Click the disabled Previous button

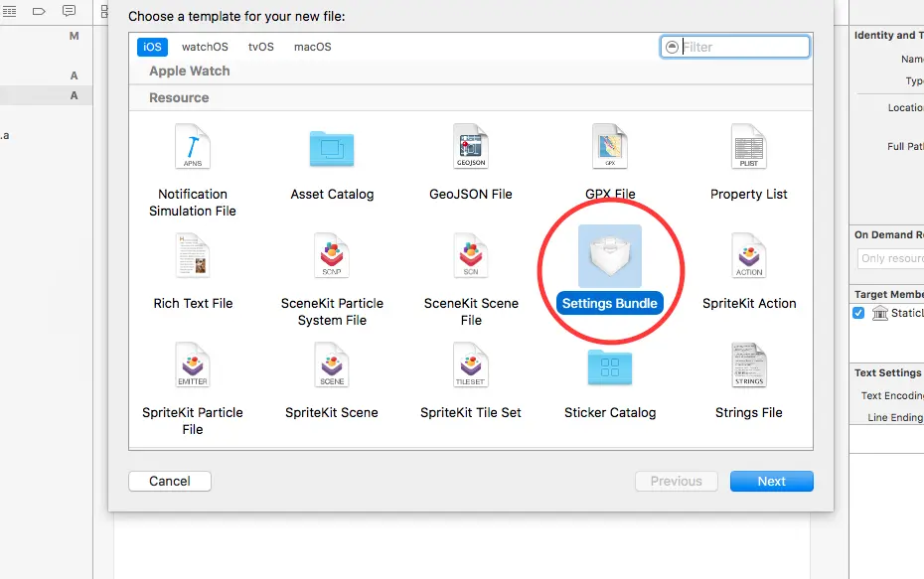tap(677, 482)
